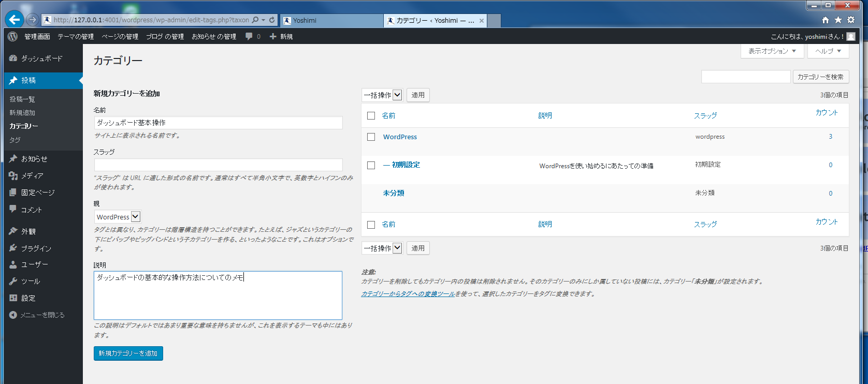
Task: Open タグ submenu item
Action: [x=15, y=140]
